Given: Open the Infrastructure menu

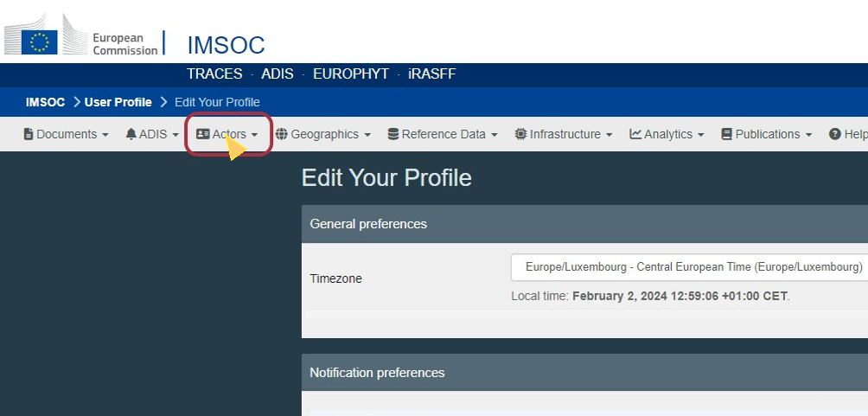Looking at the screenshot, I should coord(564,134).
